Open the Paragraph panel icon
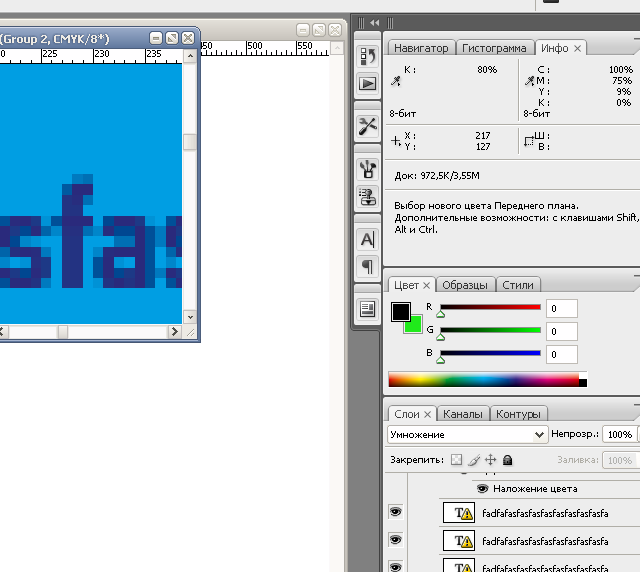Viewport: 640px width, 572px height. pyautogui.click(x=367, y=267)
